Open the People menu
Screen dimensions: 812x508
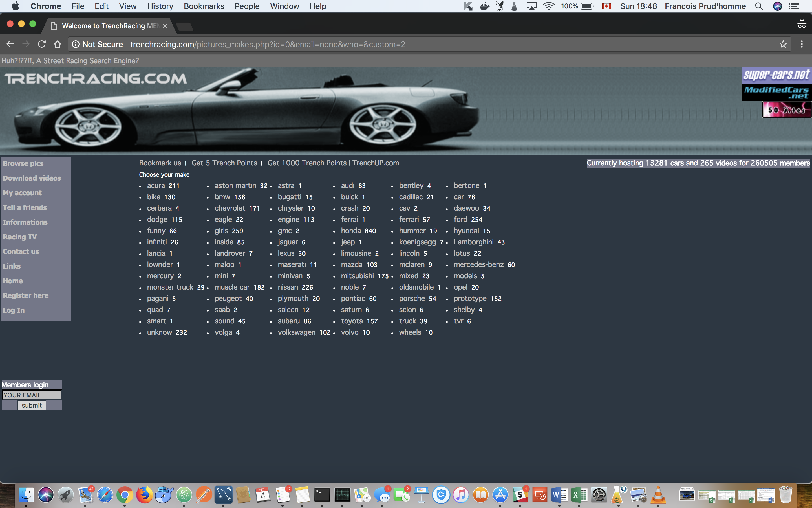pyautogui.click(x=247, y=6)
